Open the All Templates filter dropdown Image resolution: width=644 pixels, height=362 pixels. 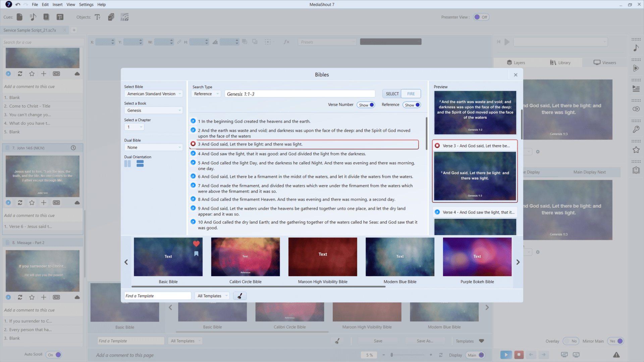click(x=212, y=296)
